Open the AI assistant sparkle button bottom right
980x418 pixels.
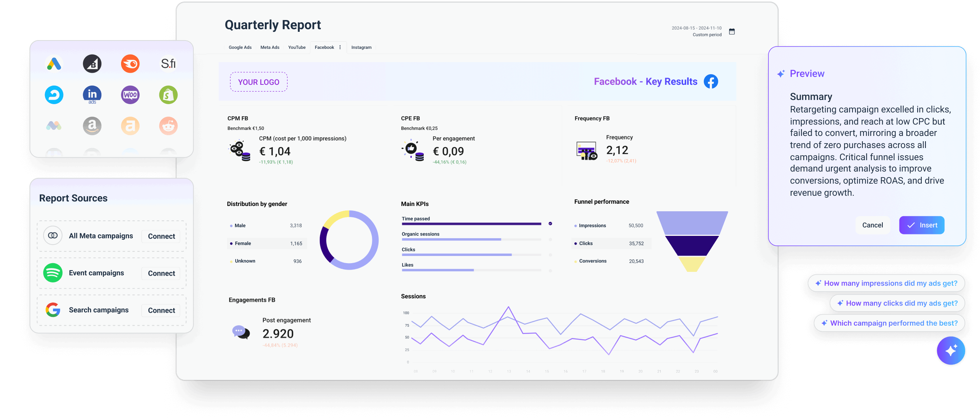[x=951, y=350]
